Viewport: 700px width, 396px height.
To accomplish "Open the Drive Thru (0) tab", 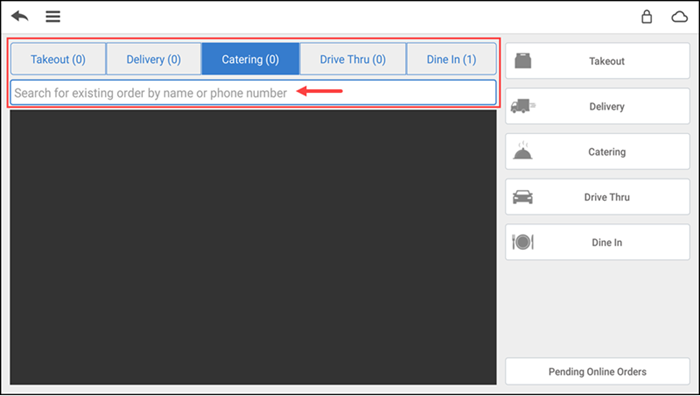I will (353, 59).
